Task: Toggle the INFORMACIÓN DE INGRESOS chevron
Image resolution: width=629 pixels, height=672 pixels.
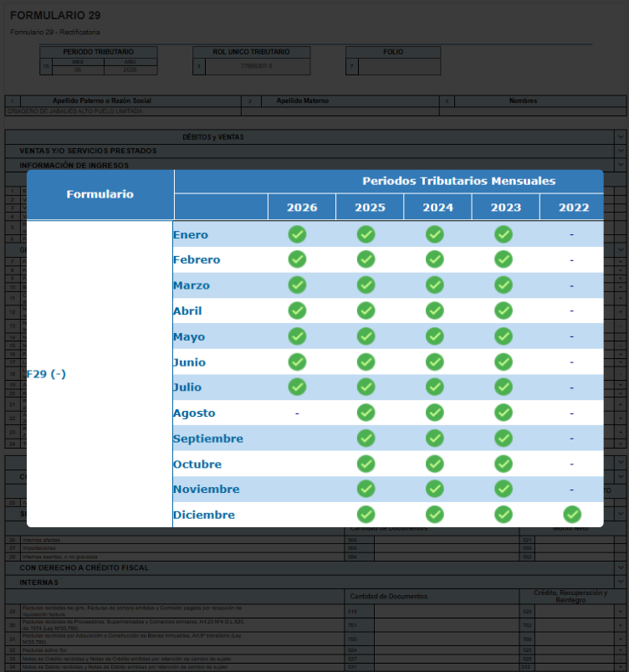Action: tap(621, 165)
